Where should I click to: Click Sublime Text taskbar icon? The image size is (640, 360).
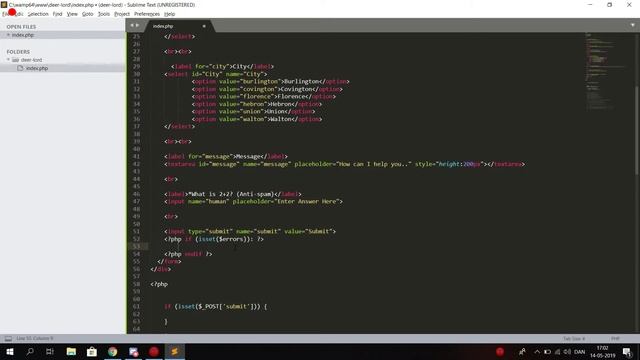[175, 351]
